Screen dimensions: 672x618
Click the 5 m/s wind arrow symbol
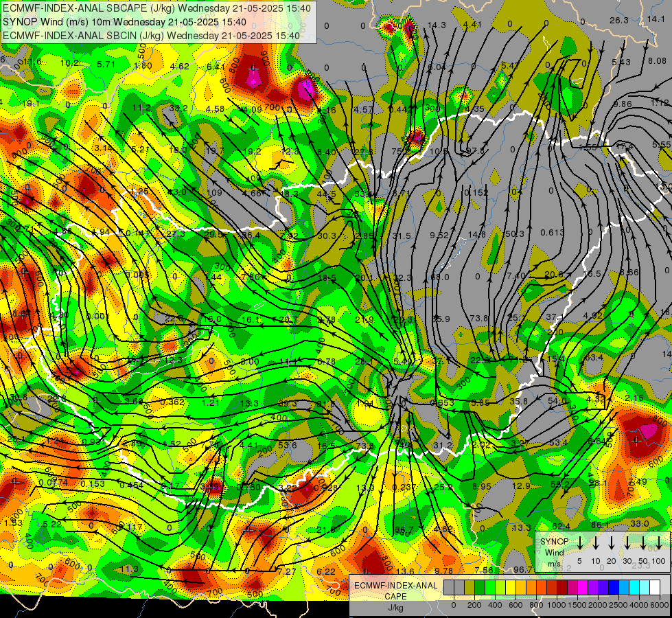pos(580,543)
